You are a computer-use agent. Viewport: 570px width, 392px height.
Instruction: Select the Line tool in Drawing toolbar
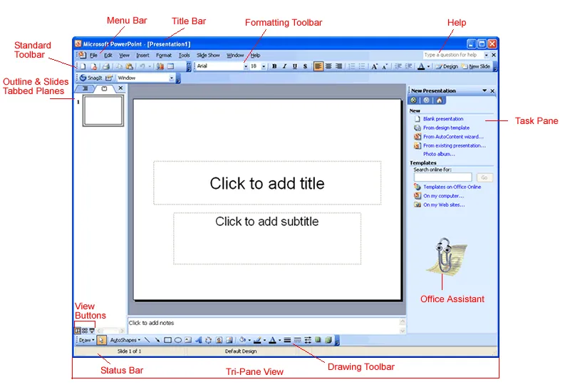pyautogui.click(x=147, y=341)
